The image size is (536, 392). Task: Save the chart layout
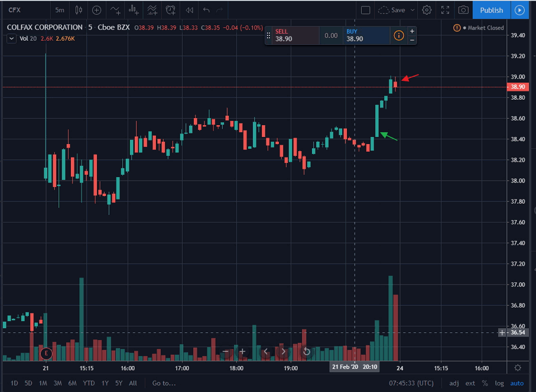[392, 10]
